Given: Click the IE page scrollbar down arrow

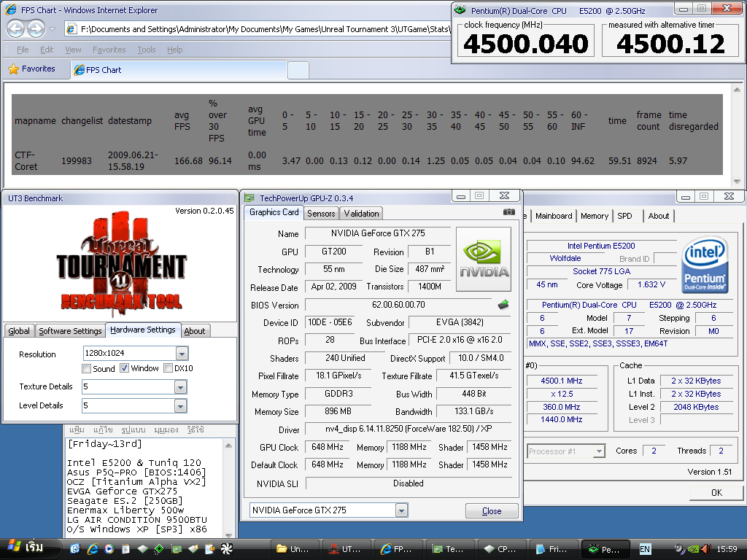Looking at the screenshot, I should pyautogui.click(x=737, y=182).
